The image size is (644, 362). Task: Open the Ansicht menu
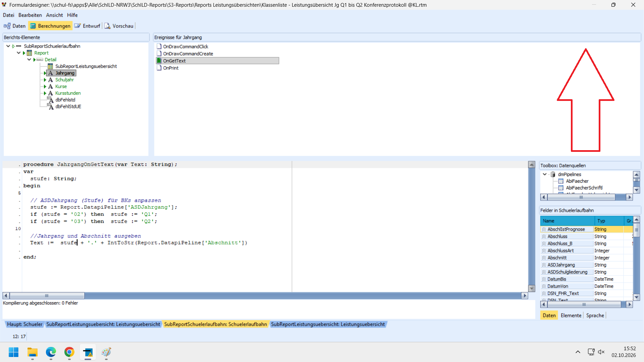(x=54, y=15)
